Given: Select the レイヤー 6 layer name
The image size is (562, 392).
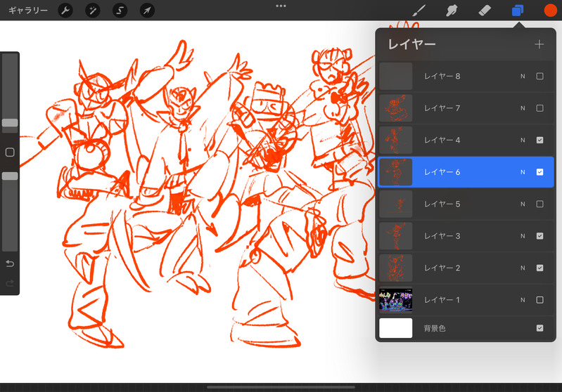Looking at the screenshot, I should point(442,172).
